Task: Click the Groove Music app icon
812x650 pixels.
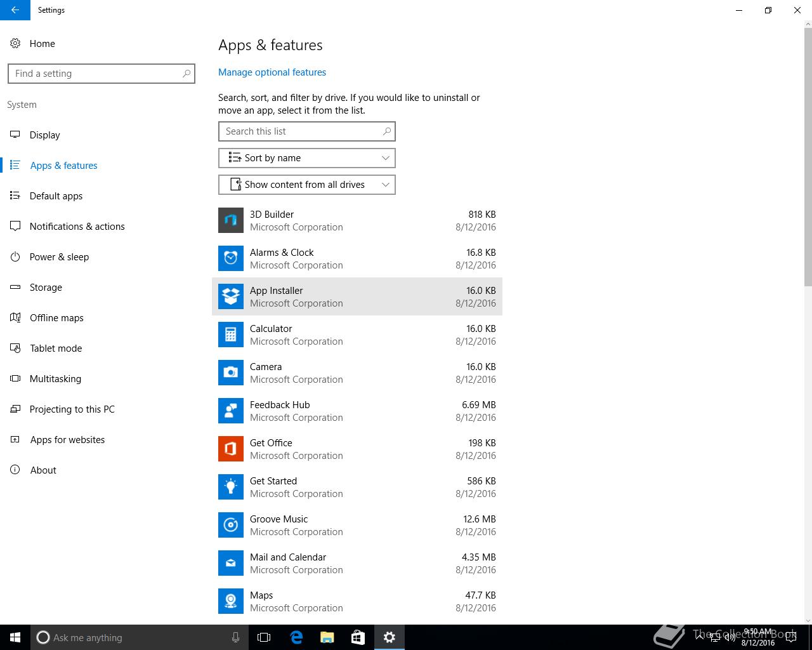Action: [231, 525]
